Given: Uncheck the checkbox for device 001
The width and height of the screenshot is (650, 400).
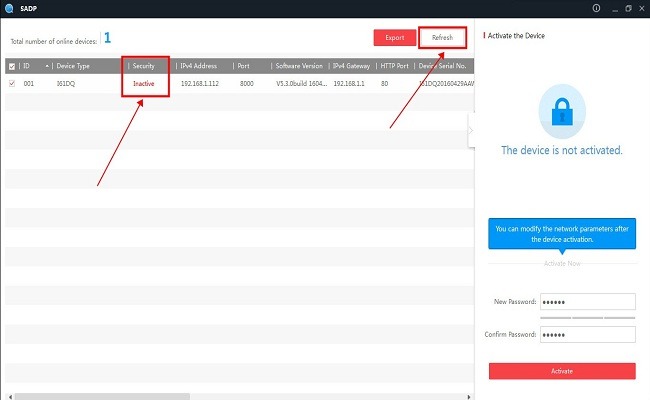Looking at the screenshot, I should pos(12,84).
